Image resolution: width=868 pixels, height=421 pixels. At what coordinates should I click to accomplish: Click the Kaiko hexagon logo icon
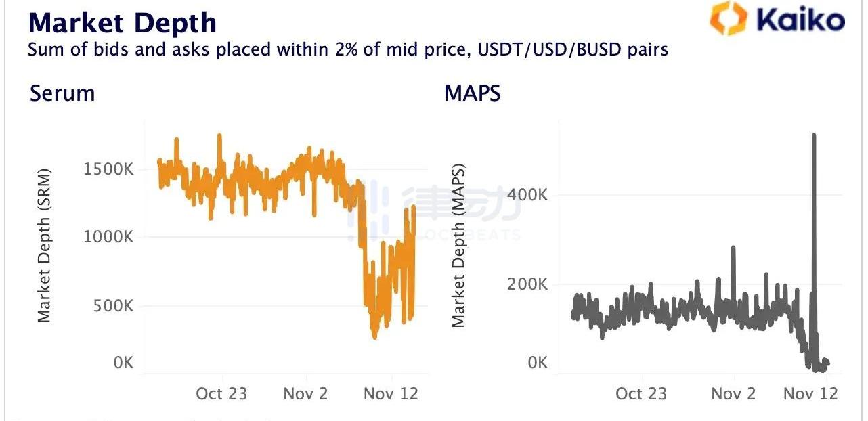pyautogui.click(x=728, y=18)
